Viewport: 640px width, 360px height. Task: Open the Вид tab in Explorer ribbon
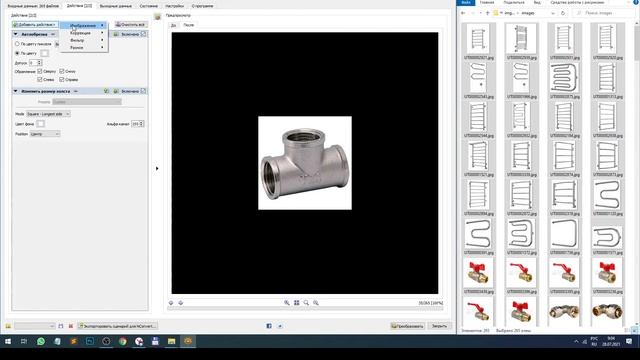[537, 2]
